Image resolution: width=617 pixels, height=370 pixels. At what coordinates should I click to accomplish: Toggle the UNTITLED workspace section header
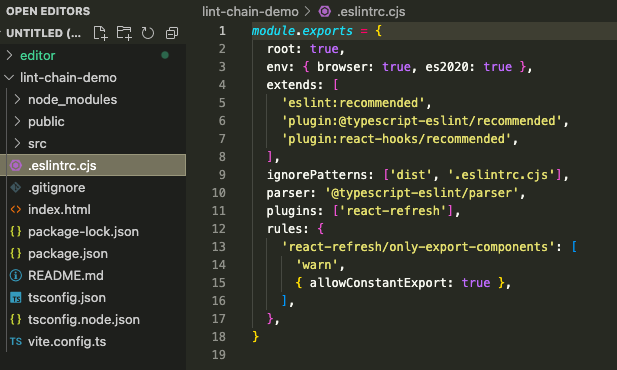(44, 33)
